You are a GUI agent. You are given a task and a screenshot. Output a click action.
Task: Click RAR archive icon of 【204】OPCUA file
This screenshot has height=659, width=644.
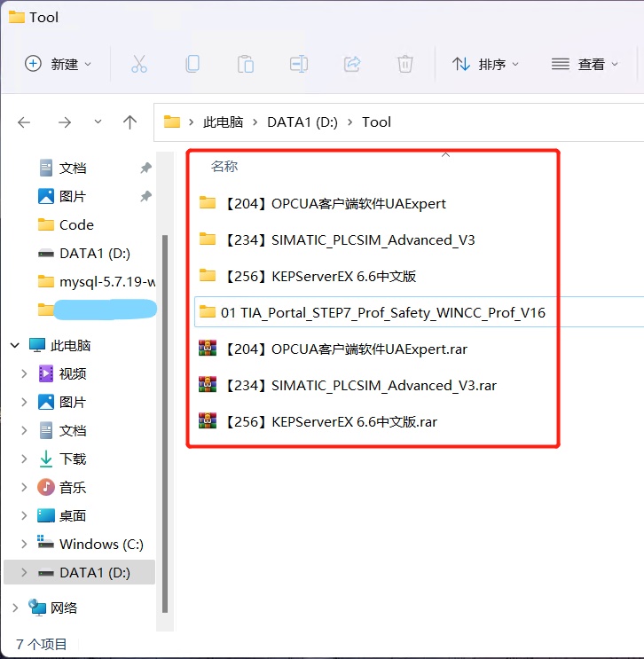click(x=208, y=348)
